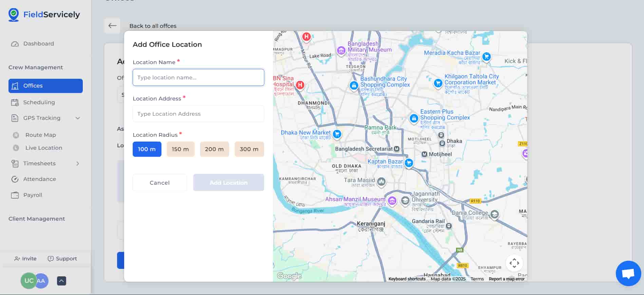This screenshot has width=644, height=295.
Task: Click the Offices building icon
Action: (15, 86)
